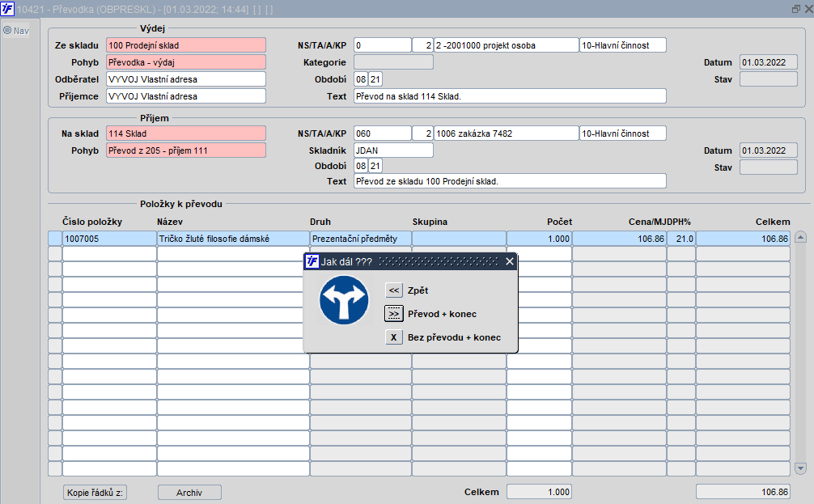The image size is (814, 504).
Task: Click scroll up arrow of items table
Action: click(x=800, y=238)
